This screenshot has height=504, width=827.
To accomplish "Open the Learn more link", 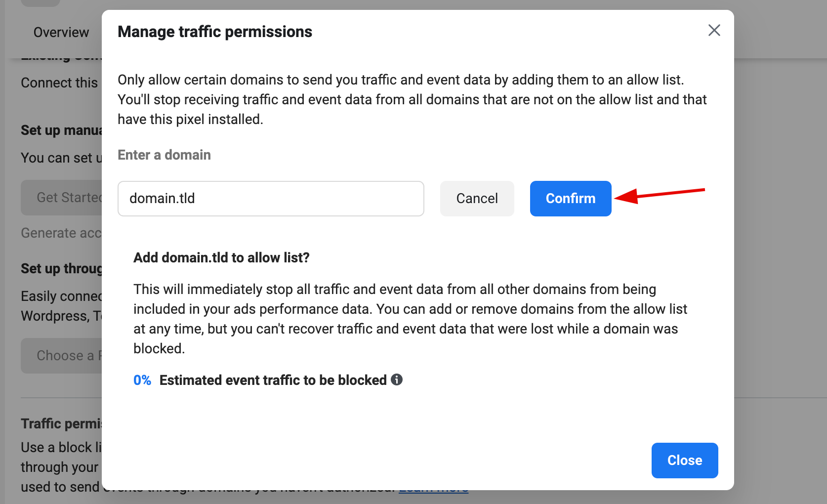I will [x=433, y=488].
